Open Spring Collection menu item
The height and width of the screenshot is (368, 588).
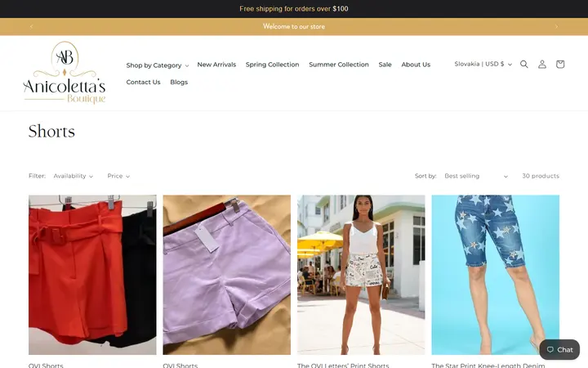[x=272, y=65]
